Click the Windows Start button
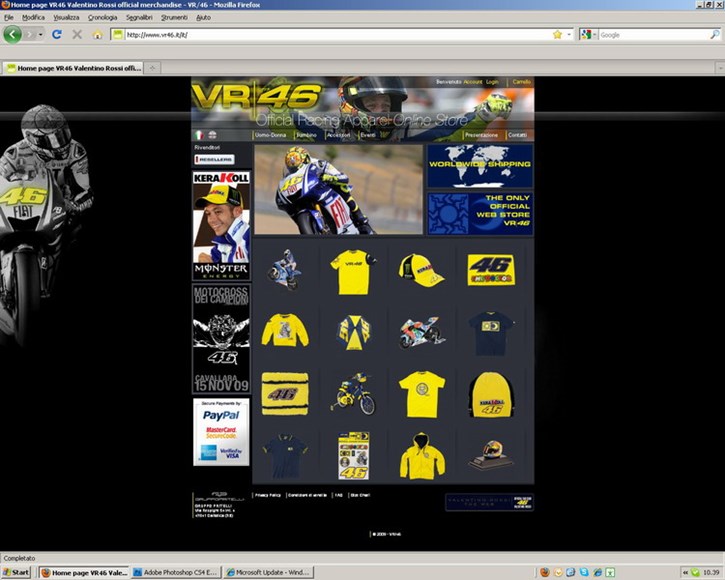725x580 pixels. pyautogui.click(x=16, y=573)
